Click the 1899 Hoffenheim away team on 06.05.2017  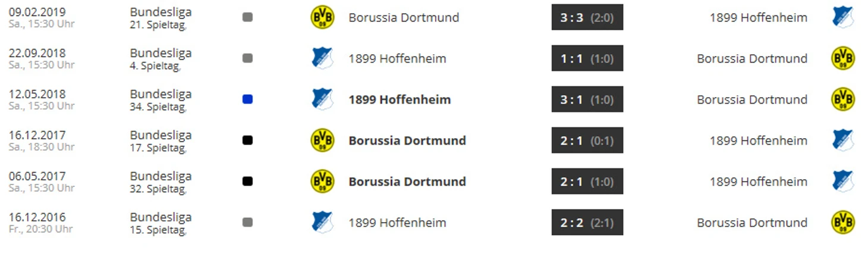pos(759,182)
